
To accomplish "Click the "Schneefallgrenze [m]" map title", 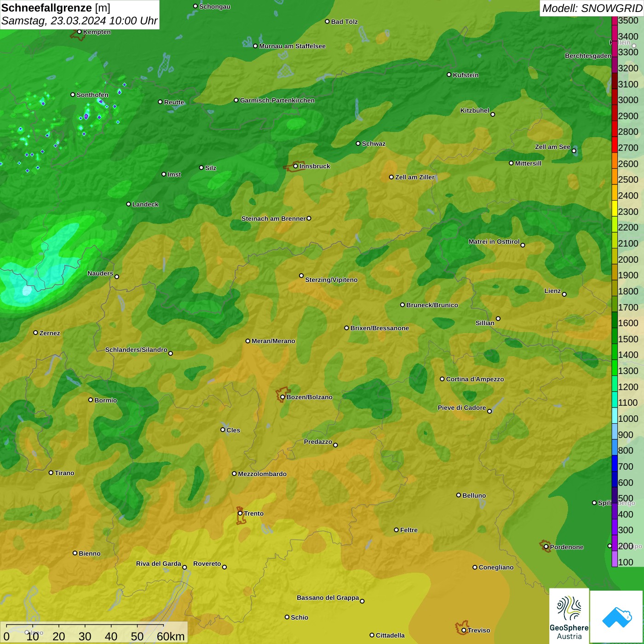I will [x=56, y=8].
